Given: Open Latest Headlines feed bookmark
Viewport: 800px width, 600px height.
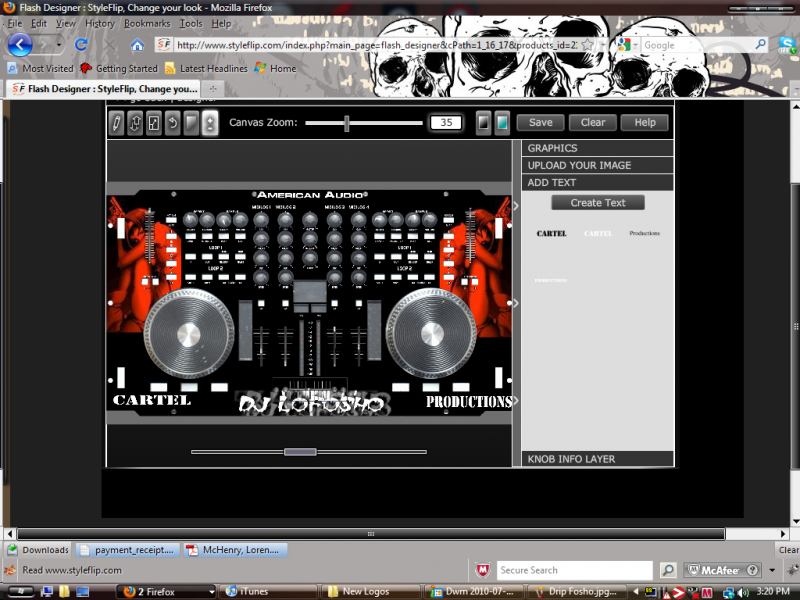Looking at the screenshot, I should (207, 68).
